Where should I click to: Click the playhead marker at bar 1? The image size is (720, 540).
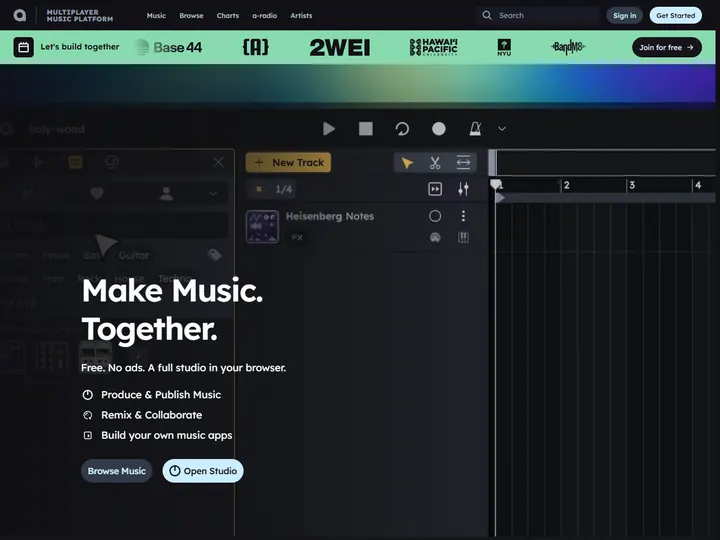click(496, 185)
